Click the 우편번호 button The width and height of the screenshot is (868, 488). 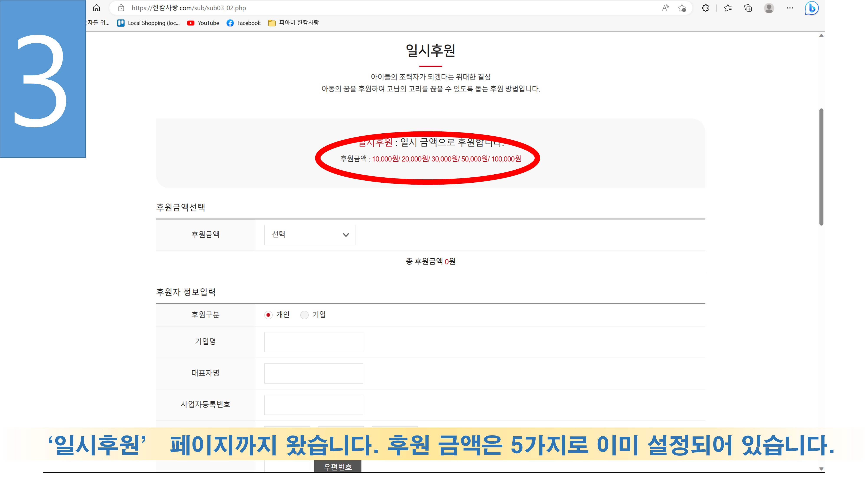[337, 467]
